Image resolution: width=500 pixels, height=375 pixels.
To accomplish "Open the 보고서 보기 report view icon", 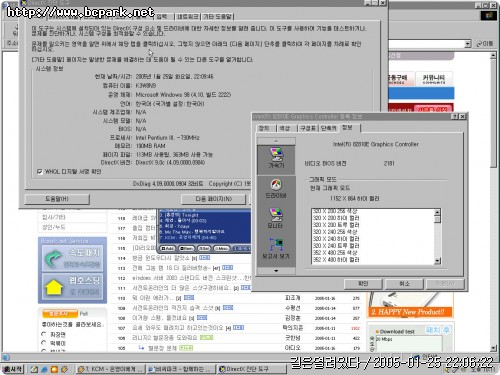I will (276, 249).
